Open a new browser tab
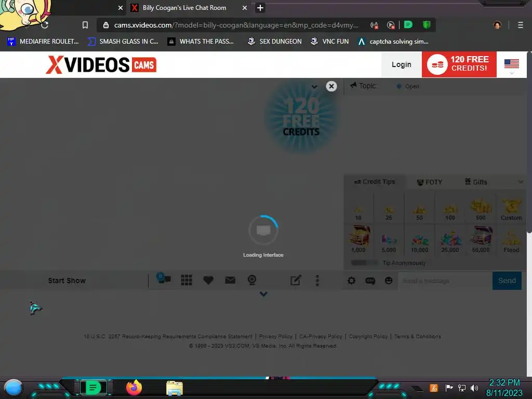The width and height of the screenshot is (532, 399). click(x=260, y=8)
